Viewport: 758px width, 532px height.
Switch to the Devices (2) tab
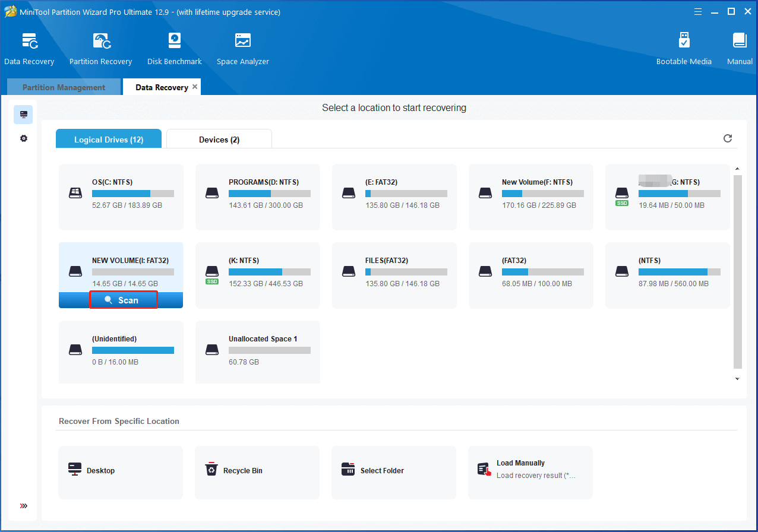click(219, 140)
